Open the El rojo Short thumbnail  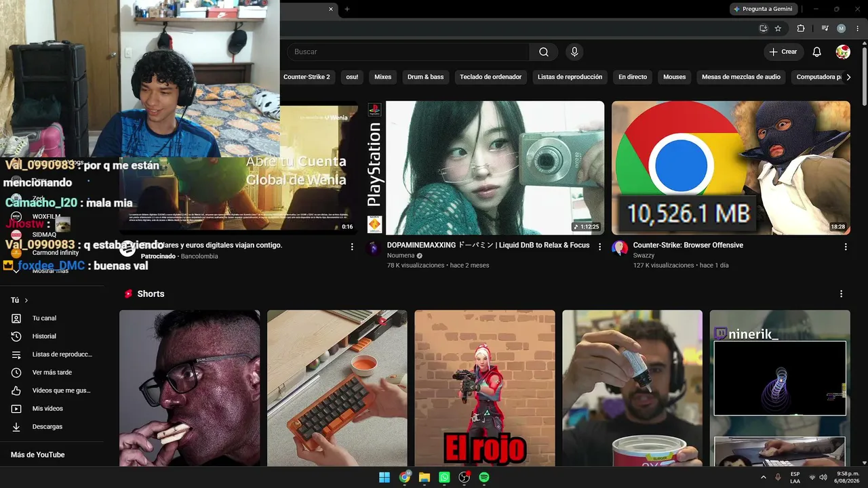[x=485, y=388]
